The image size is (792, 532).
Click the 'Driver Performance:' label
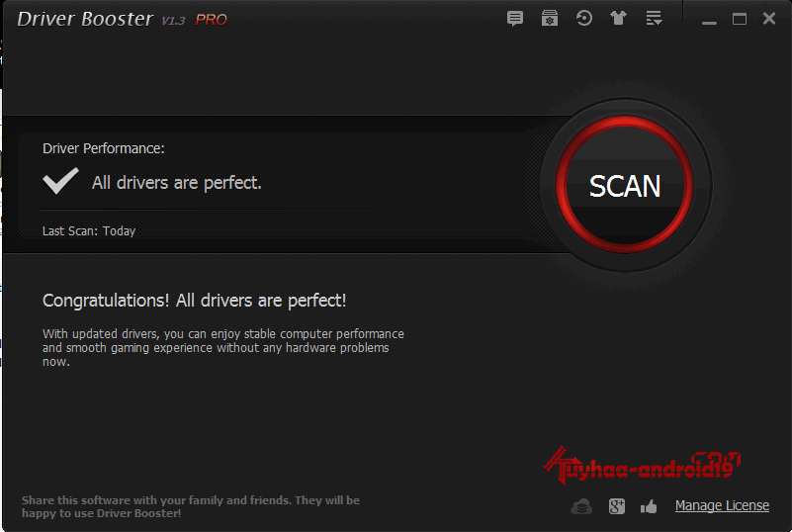[x=104, y=148]
